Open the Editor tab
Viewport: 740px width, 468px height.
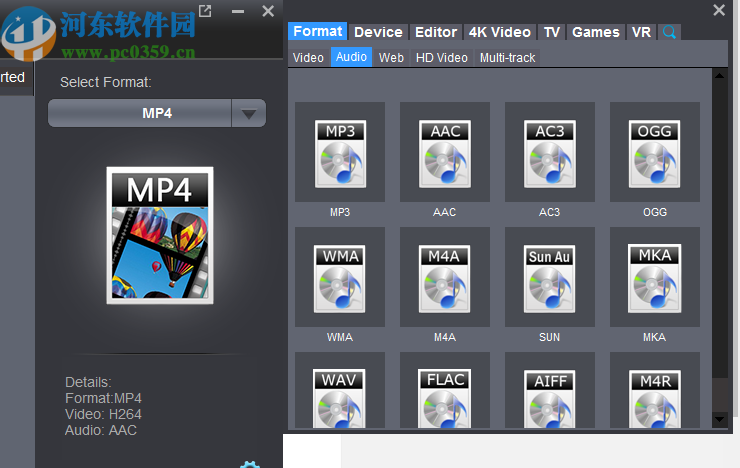click(x=436, y=32)
